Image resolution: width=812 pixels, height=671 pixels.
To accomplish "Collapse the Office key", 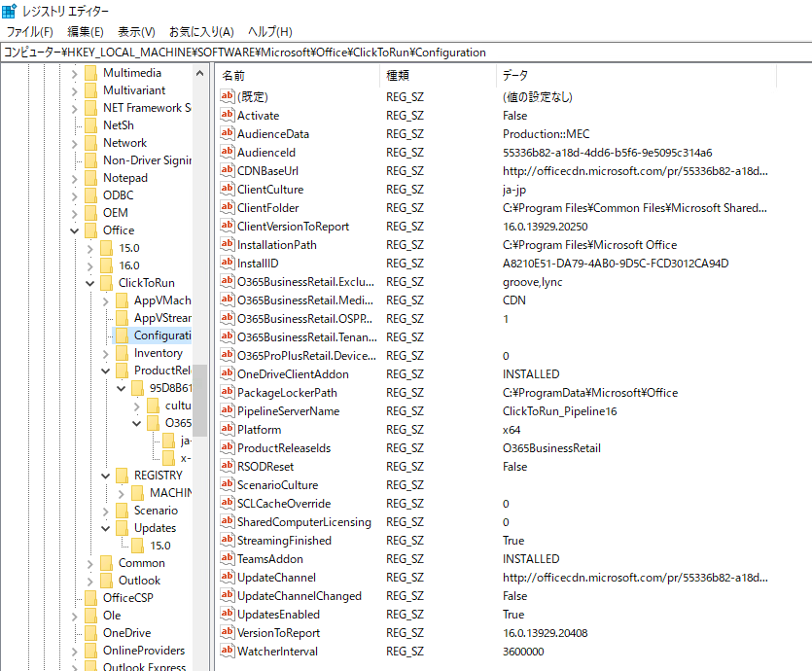I will coord(75,230).
